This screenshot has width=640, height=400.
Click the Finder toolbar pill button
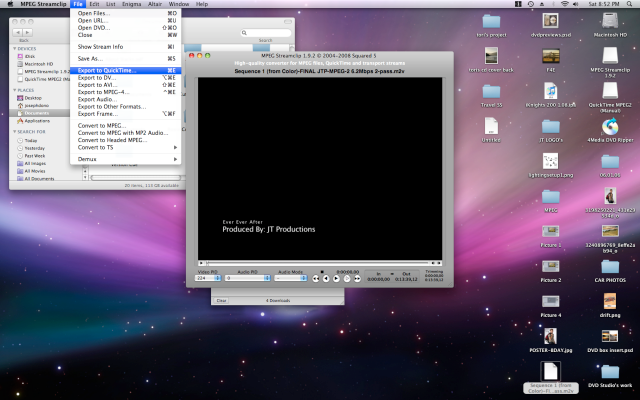pyautogui.click(x=288, y=22)
